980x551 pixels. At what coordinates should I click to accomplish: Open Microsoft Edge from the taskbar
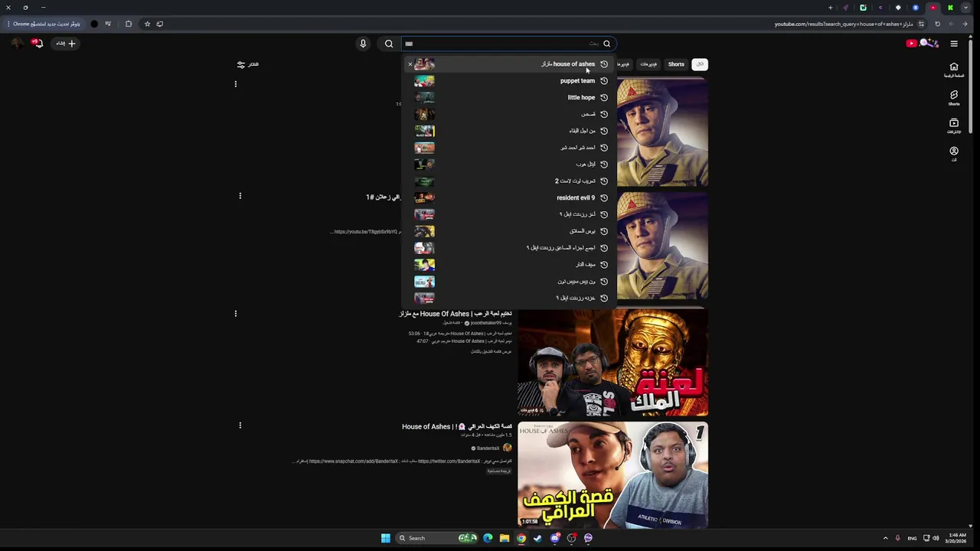pos(488,538)
